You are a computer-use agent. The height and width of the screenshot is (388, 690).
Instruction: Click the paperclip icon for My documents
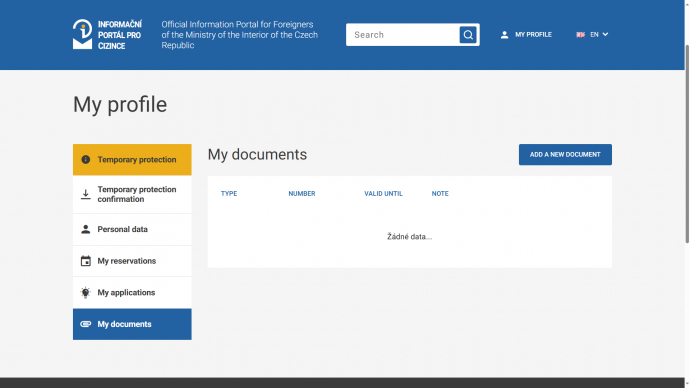point(86,324)
